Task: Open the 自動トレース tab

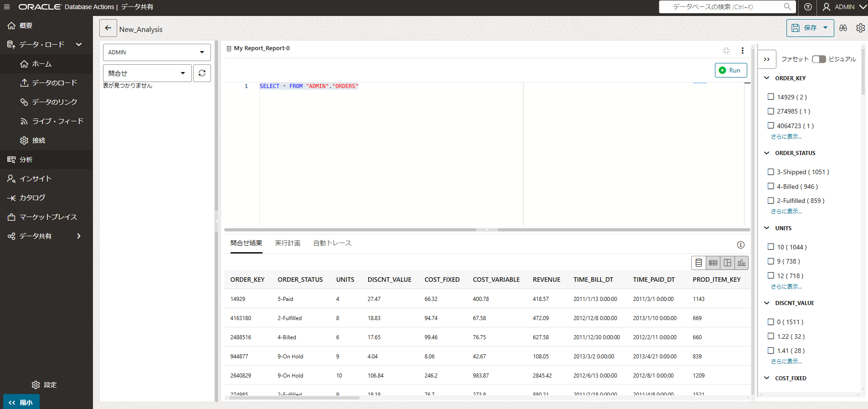Action: (332, 243)
